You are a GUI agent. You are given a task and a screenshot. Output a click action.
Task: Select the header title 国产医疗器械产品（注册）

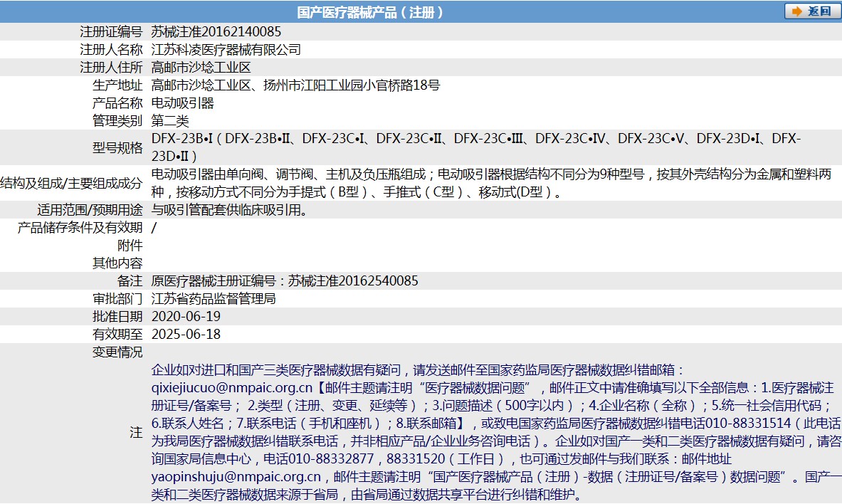click(370, 12)
